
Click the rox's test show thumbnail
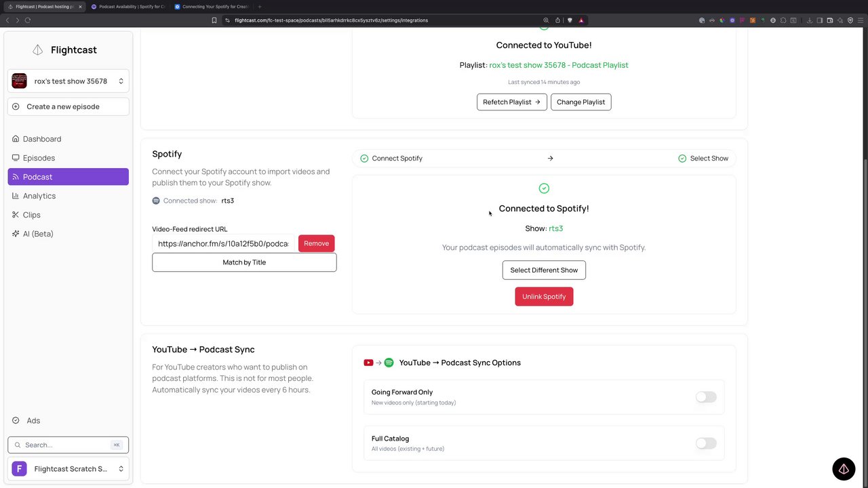tap(19, 81)
